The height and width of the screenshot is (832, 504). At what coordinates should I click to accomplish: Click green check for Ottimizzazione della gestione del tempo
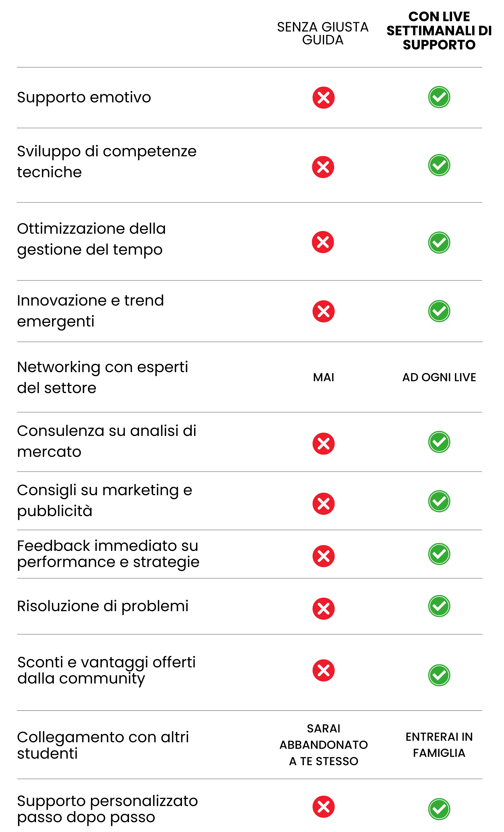pyautogui.click(x=439, y=243)
